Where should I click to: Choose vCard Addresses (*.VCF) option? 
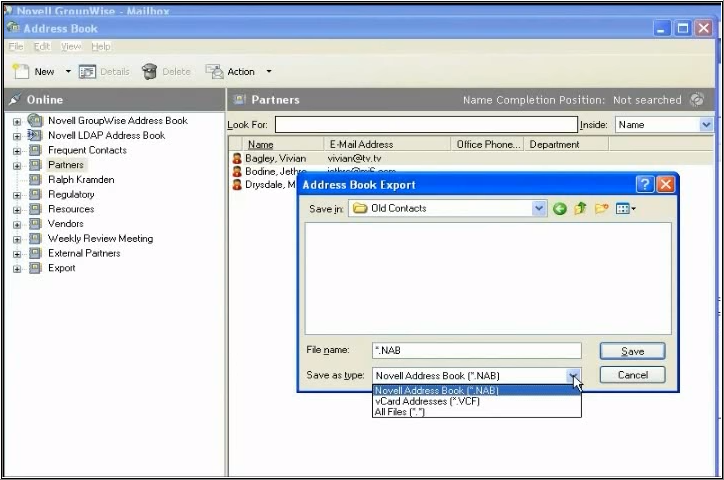tap(477, 401)
